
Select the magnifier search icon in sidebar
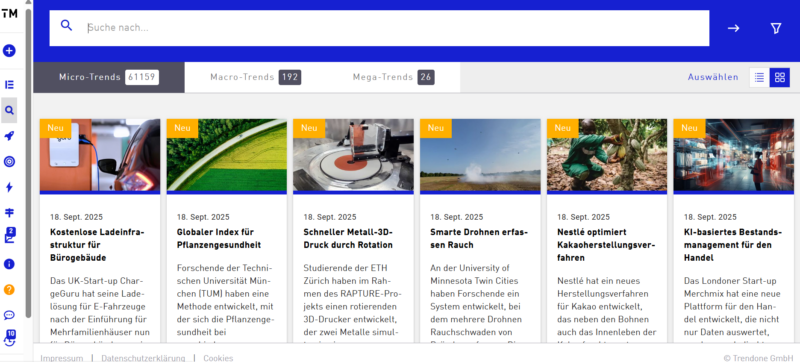click(x=9, y=110)
